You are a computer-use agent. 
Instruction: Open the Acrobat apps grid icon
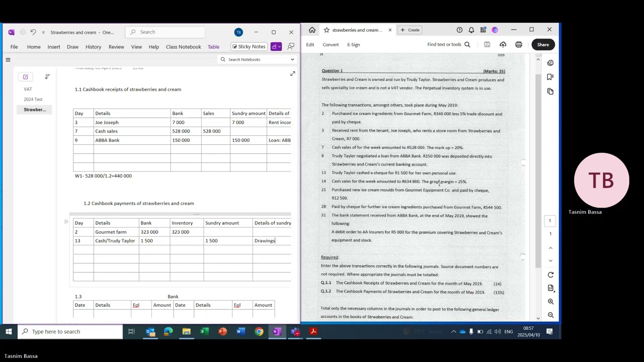click(x=483, y=30)
